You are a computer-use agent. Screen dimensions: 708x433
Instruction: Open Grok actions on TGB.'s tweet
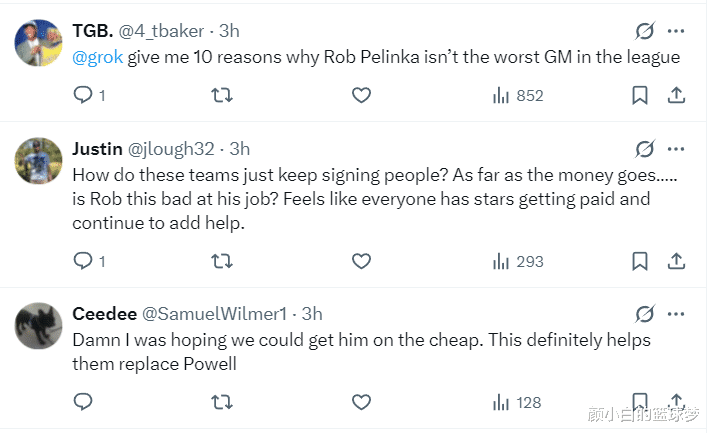point(645,31)
